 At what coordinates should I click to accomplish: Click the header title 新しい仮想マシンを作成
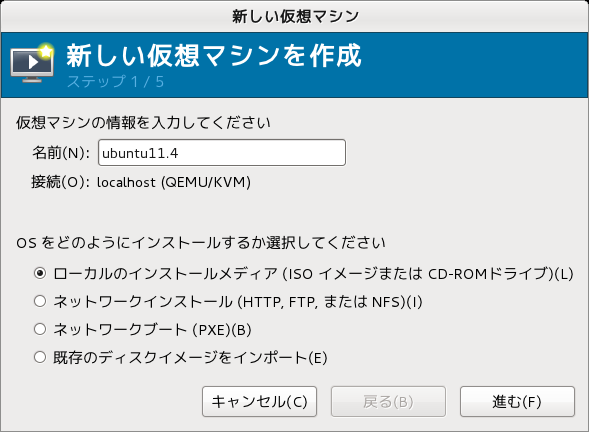214,56
